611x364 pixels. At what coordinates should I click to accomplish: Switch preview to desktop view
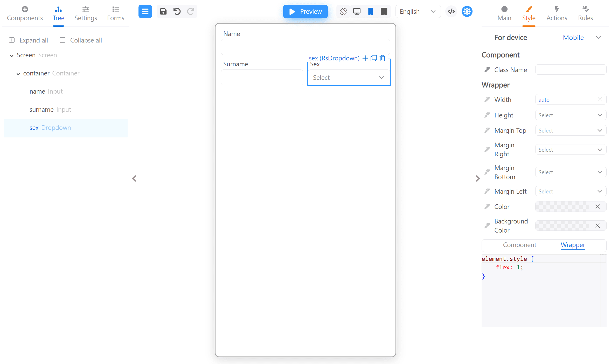(x=357, y=11)
